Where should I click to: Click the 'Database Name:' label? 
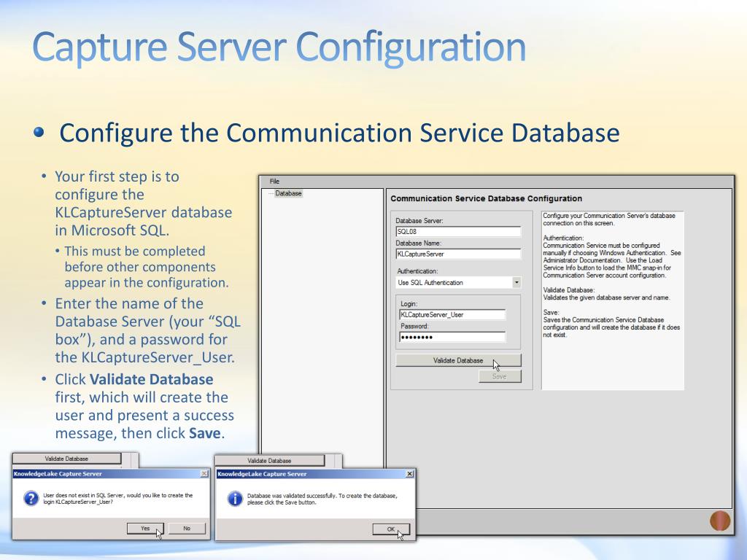(x=418, y=244)
